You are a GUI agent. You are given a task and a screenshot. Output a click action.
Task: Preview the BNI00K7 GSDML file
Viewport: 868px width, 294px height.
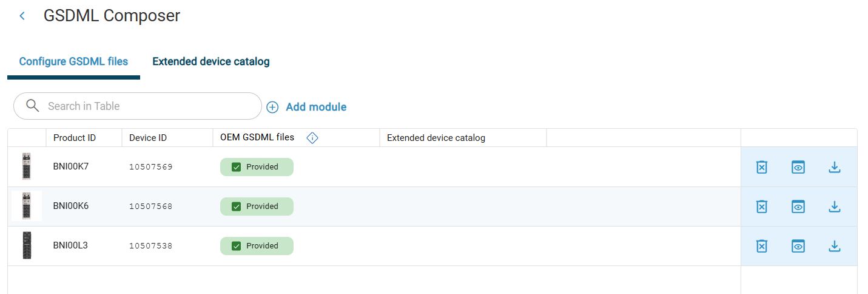798,167
